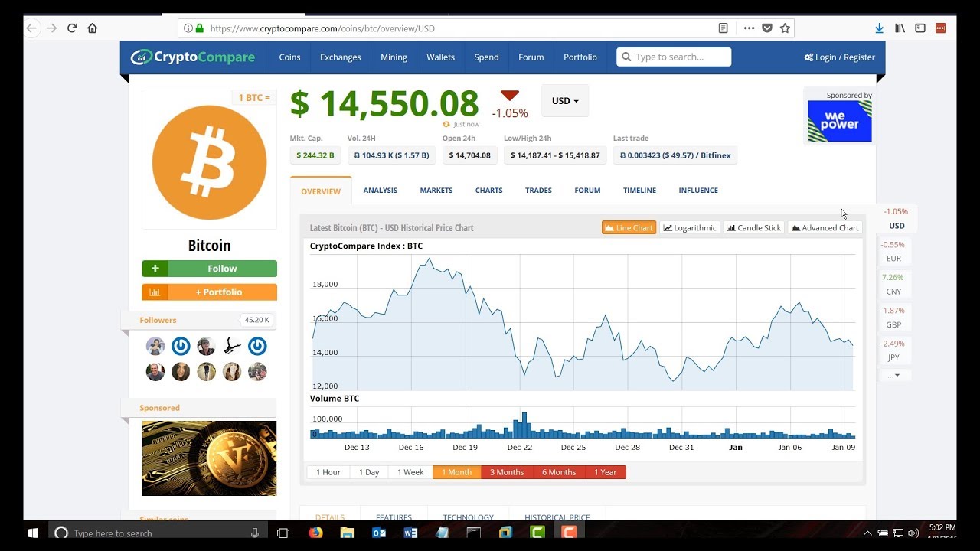The height and width of the screenshot is (551, 980).
Task: Go to browser home page icon
Action: point(93,28)
